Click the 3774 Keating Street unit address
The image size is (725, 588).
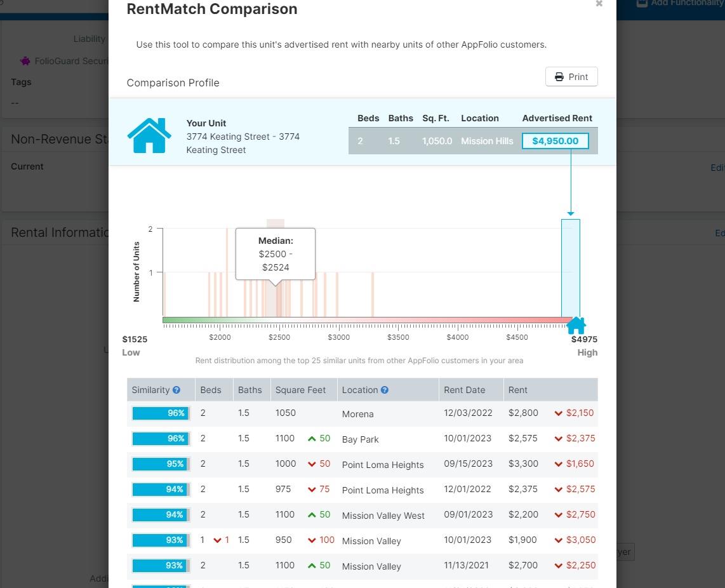tap(243, 144)
